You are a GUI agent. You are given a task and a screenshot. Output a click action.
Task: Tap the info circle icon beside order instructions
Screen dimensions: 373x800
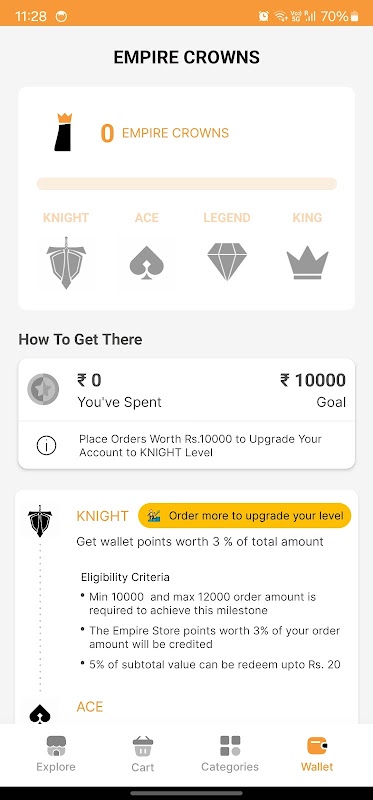click(x=46, y=446)
